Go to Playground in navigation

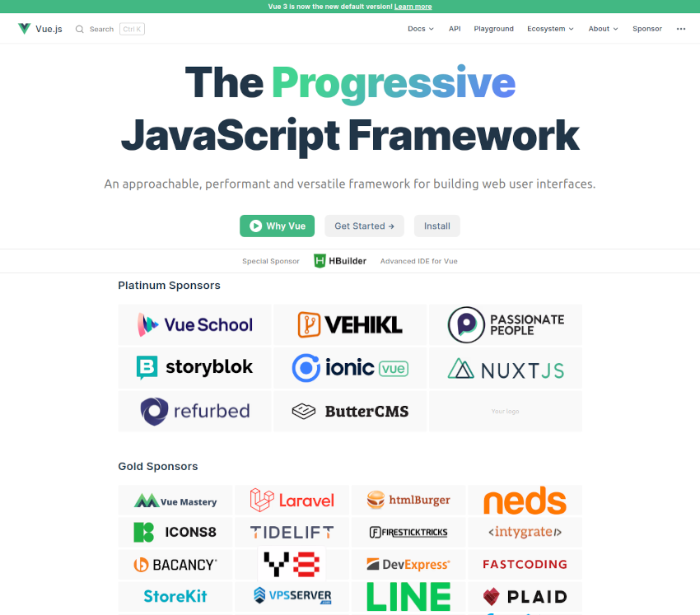494,29
